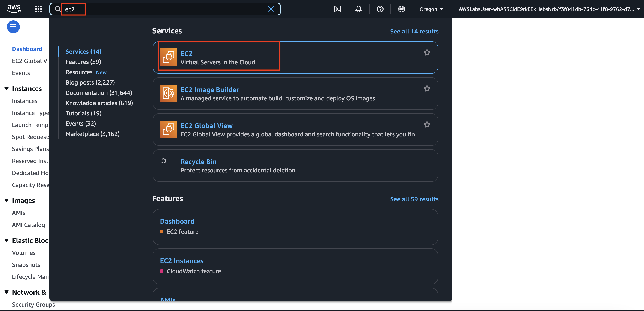The height and width of the screenshot is (311, 644).
Task: Star the EC2 Image Builder service
Action: (427, 89)
